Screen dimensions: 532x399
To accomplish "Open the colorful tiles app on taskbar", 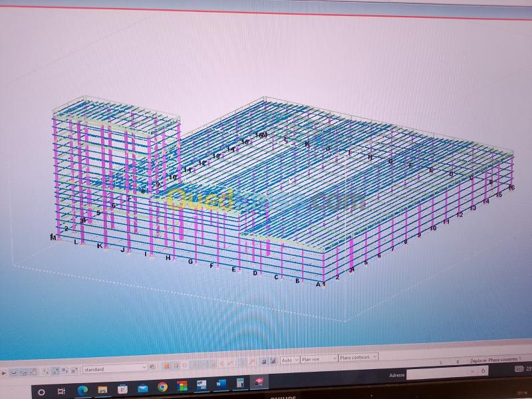I will click(182, 386).
